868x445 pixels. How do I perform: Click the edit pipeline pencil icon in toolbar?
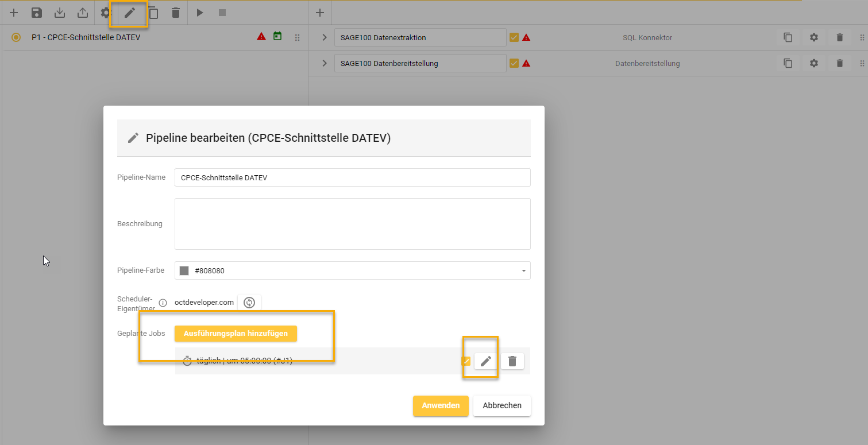click(x=130, y=13)
